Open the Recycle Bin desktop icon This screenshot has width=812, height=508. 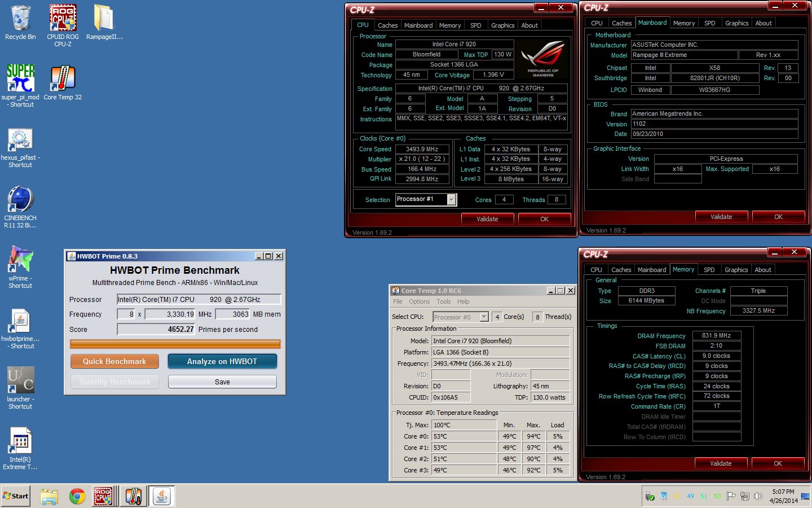pyautogui.click(x=20, y=23)
